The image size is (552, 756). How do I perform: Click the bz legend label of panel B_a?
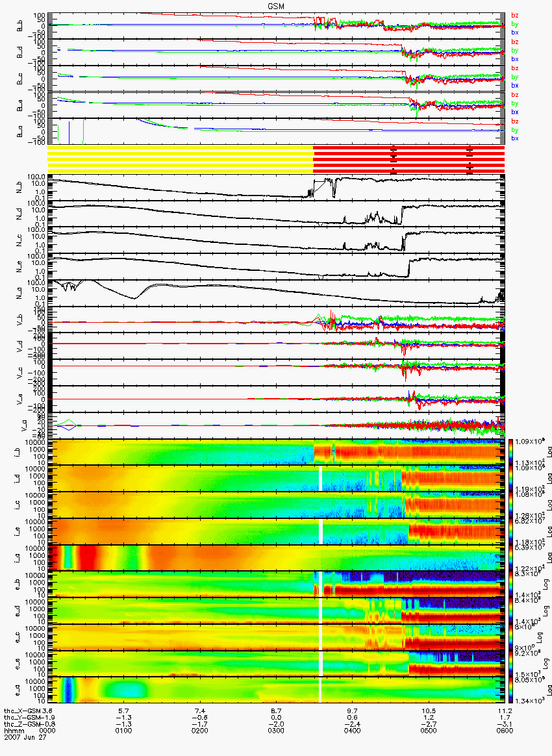click(x=514, y=121)
